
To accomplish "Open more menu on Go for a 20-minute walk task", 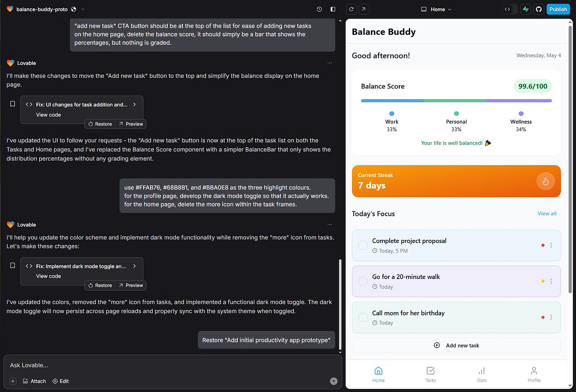I will [x=551, y=281].
